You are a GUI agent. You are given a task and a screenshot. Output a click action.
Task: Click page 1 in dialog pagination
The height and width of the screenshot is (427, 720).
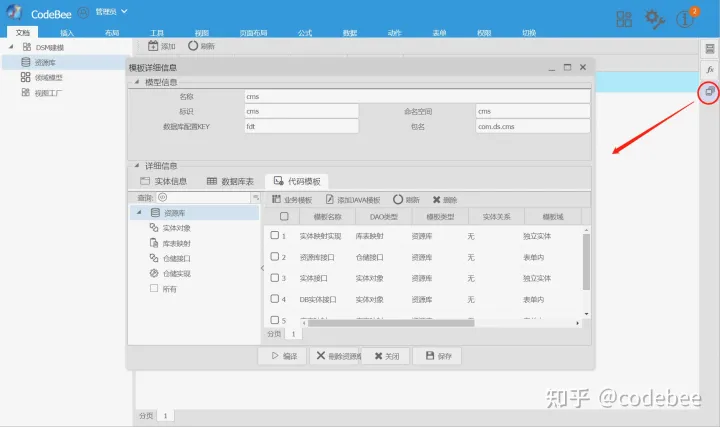click(293, 334)
